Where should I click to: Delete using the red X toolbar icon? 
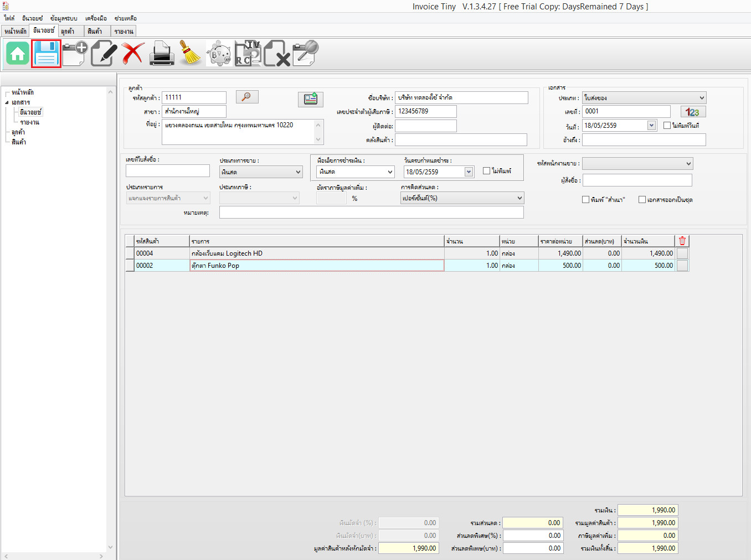pos(133,54)
